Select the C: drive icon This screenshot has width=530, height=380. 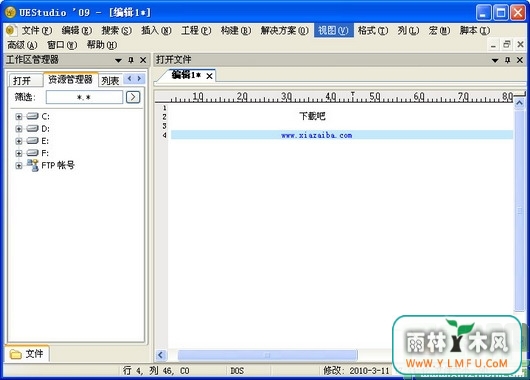click(x=32, y=116)
